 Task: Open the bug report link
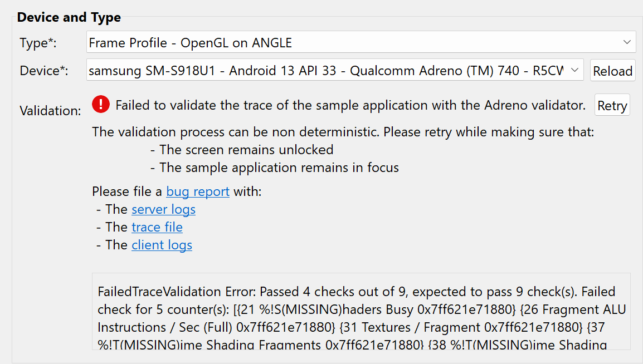pos(197,191)
